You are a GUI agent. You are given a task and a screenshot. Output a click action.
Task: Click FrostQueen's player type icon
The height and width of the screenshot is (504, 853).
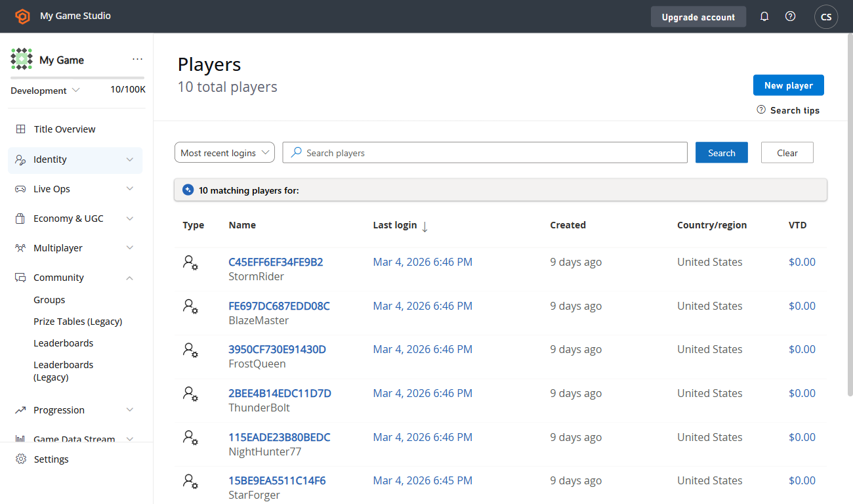[x=190, y=350]
